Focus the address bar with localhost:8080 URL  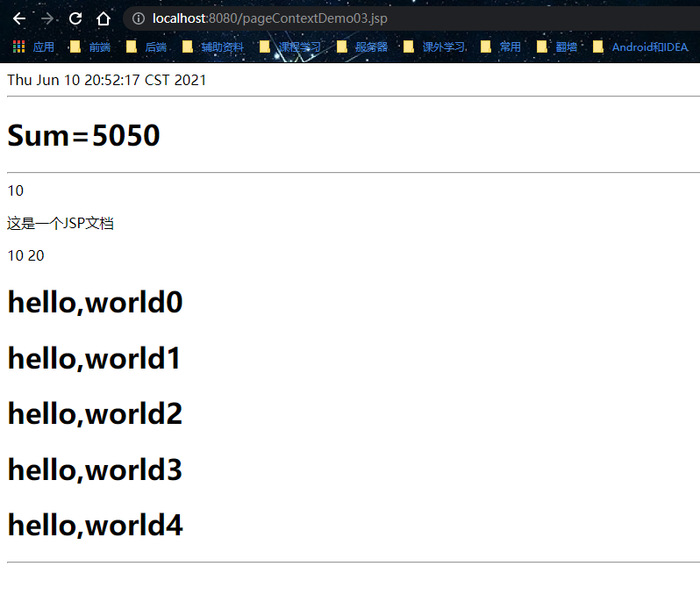(411, 18)
